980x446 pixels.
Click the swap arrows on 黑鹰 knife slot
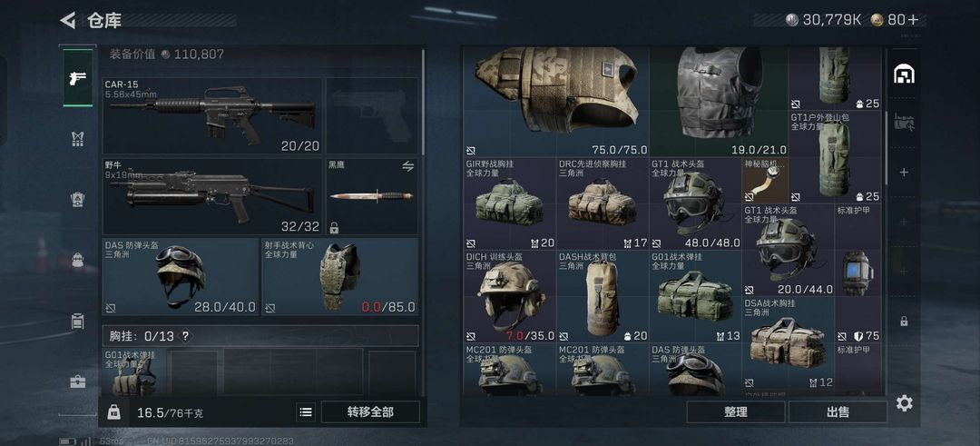(x=408, y=166)
